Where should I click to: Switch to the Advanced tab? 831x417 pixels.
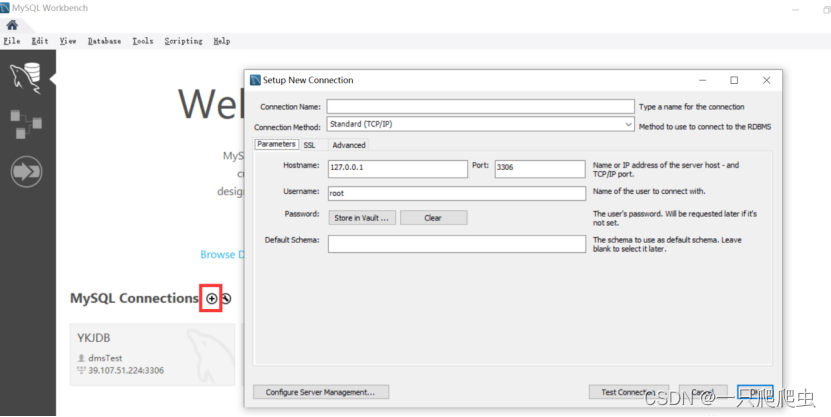(349, 145)
